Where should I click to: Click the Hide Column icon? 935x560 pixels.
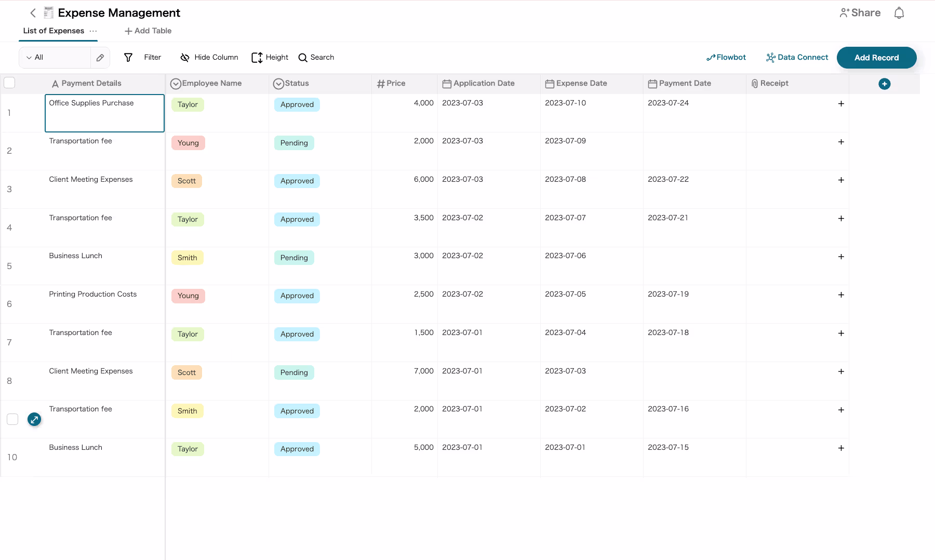185,57
